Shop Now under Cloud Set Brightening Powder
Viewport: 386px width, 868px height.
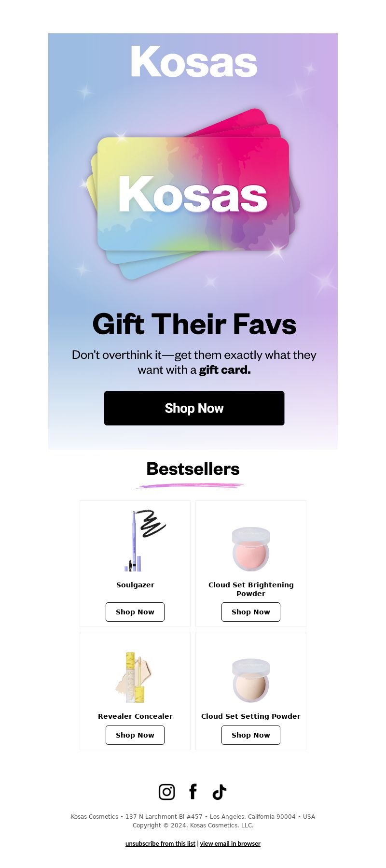click(x=251, y=612)
